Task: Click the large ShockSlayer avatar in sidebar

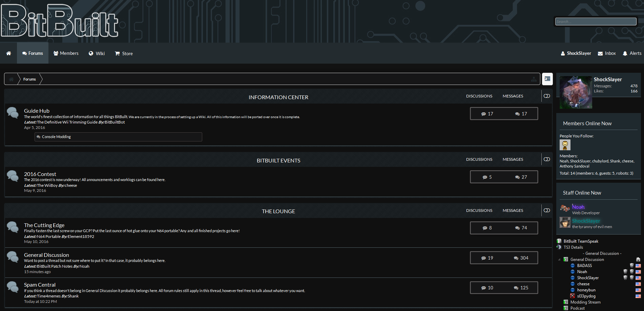Action: (x=576, y=92)
